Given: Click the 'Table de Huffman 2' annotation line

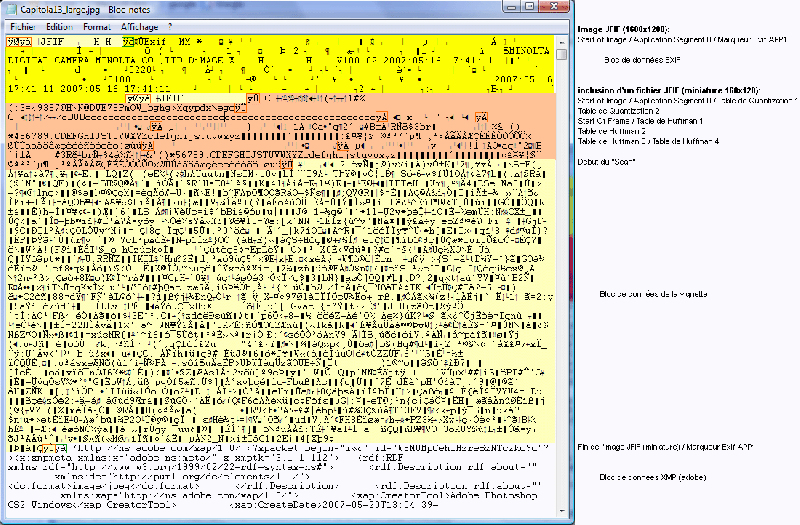Looking at the screenshot, I should [x=611, y=131].
